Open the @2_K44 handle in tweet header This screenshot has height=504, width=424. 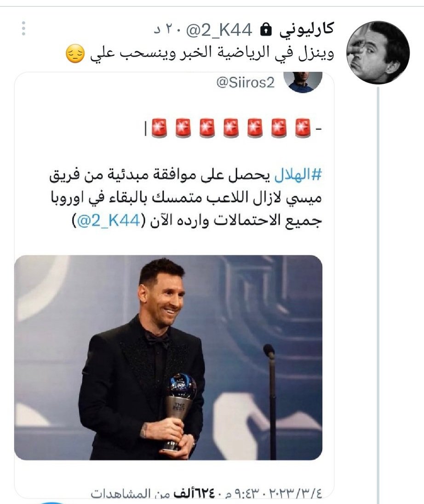(x=219, y=30)
